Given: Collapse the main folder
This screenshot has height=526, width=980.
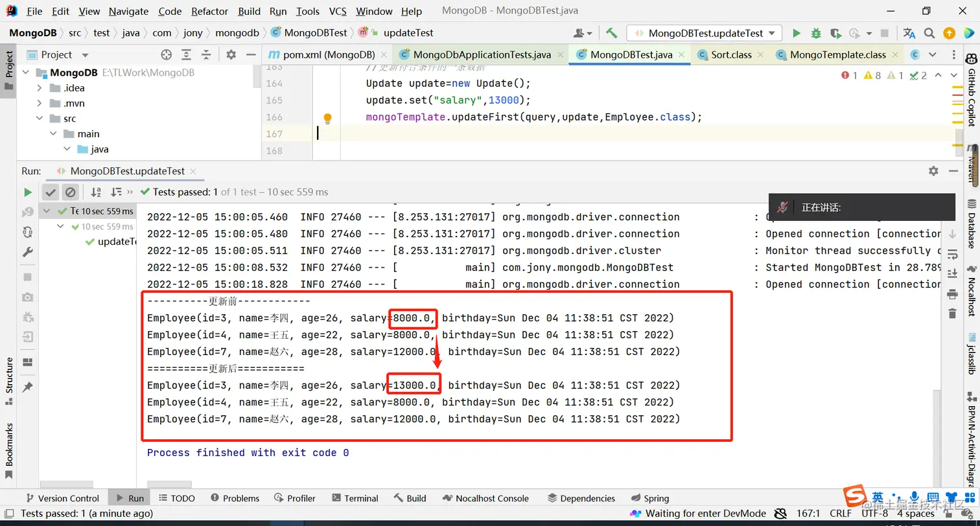Looking at the screenshot, I should 53,134.
